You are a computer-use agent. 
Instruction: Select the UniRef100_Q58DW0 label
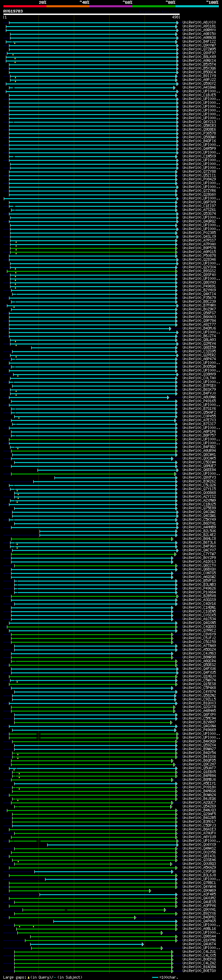199,137
